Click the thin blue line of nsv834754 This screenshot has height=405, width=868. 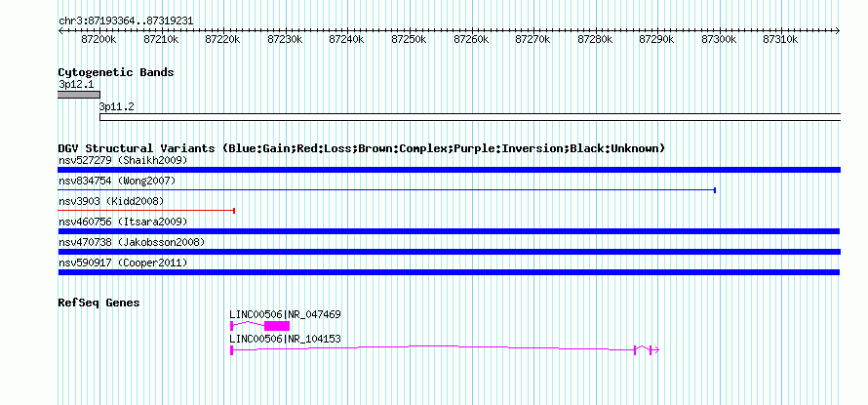[x=387, y=190]
